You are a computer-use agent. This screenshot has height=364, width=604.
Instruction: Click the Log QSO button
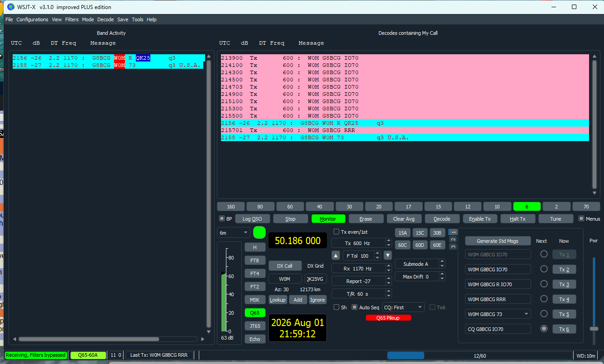click(x=252, y=219)
